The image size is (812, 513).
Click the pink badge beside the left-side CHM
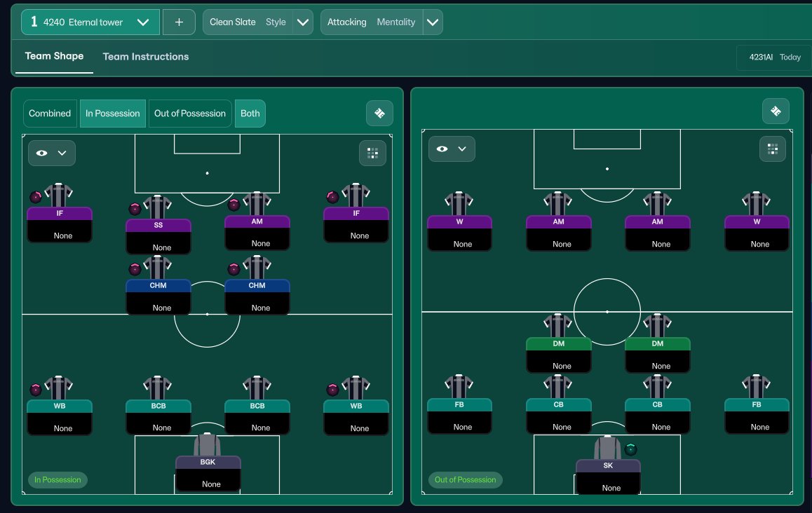click(135, 268)
